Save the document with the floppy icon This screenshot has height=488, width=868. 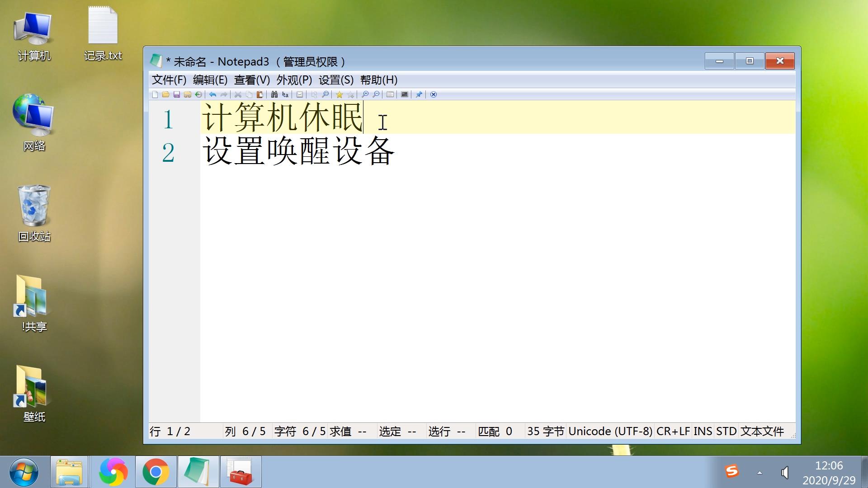[x=177, y=94]
